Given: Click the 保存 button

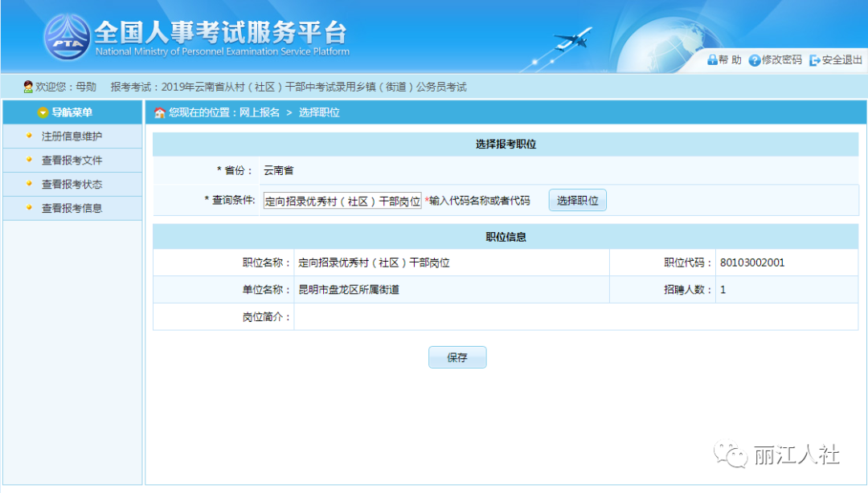Looking at the screenshot, I should click(x=457, y=357).
